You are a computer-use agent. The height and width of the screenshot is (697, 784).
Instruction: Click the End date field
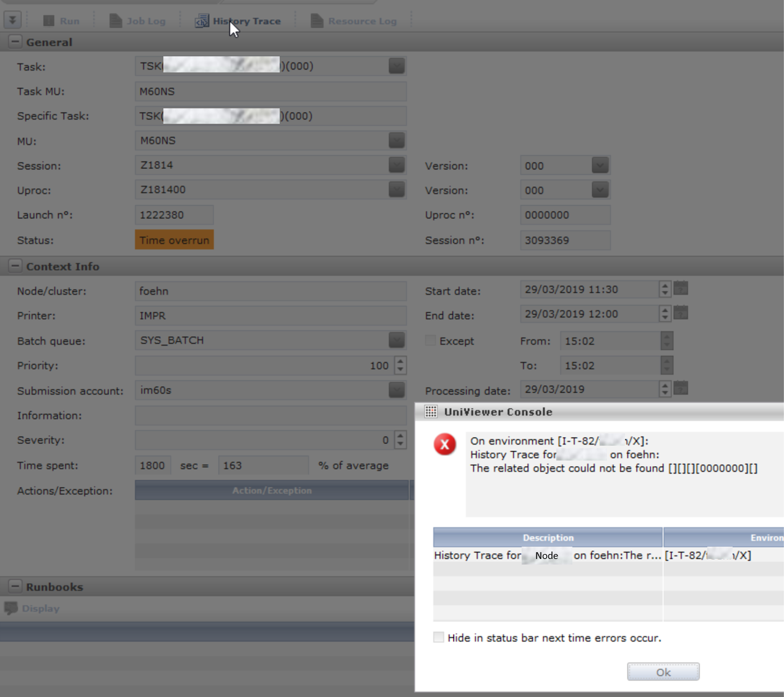coord(589,314)
